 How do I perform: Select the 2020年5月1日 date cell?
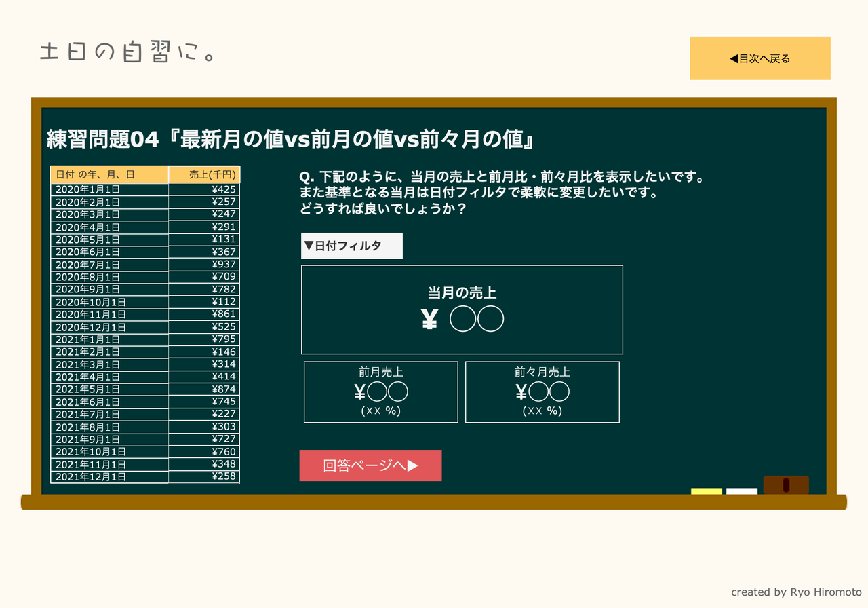pyautogui.click(x=109, y=240)
